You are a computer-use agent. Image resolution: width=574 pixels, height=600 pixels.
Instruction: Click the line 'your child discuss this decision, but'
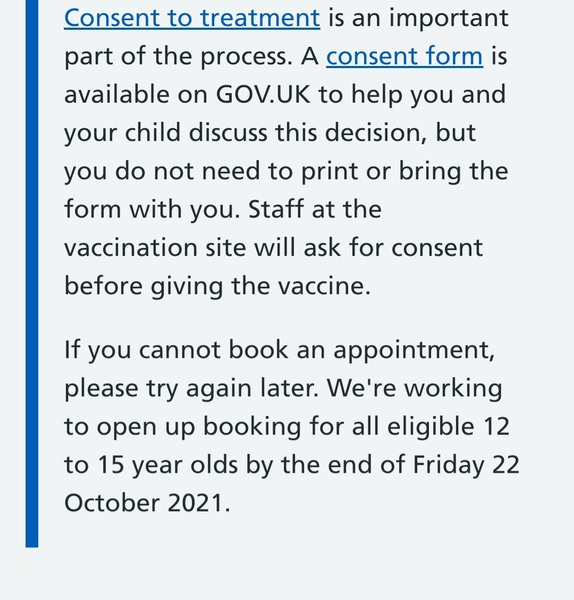coord(270,133)
